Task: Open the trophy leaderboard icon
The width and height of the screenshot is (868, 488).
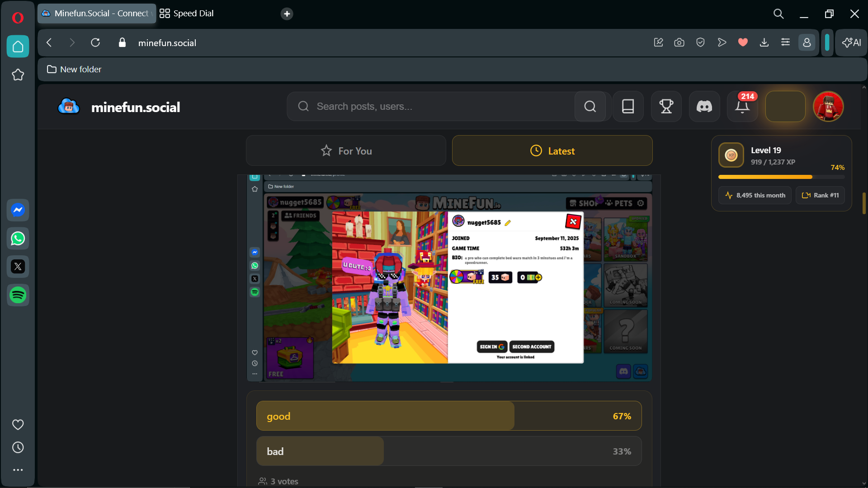Action: [x=666, y=107]
